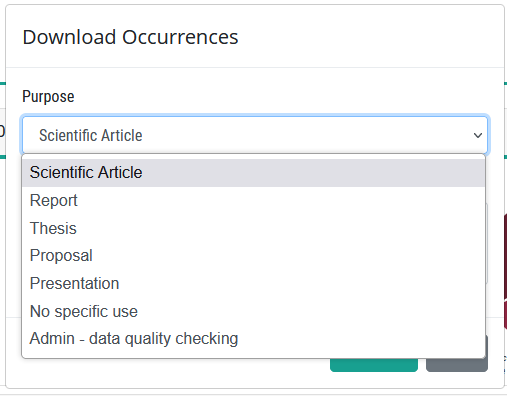Collapse the Purpose combo box showing Scientific Article
Image resolution: width=507 pixels, height=396 pixels.
(255, 135)
